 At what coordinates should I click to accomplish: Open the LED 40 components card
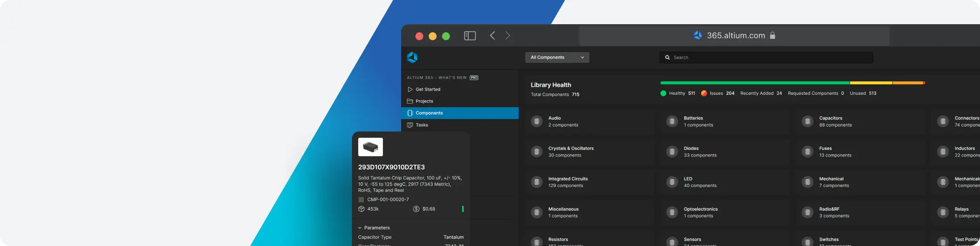(725, 182)
